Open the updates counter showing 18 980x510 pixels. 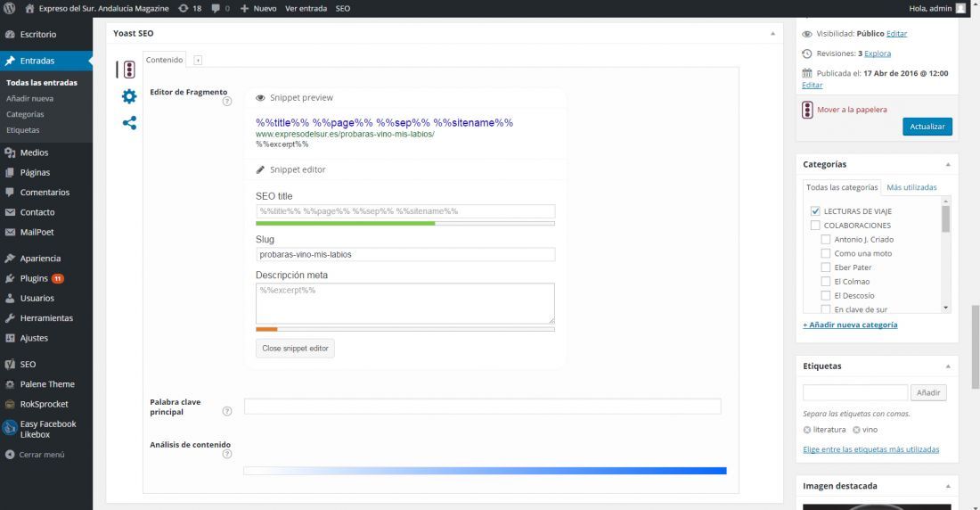190,8
